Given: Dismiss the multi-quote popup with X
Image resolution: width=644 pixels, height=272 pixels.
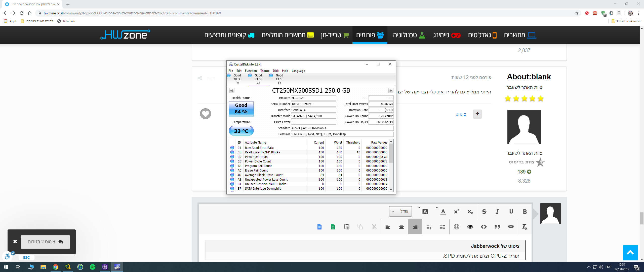Looking at the screenshot, I should [x=15, y=242].
